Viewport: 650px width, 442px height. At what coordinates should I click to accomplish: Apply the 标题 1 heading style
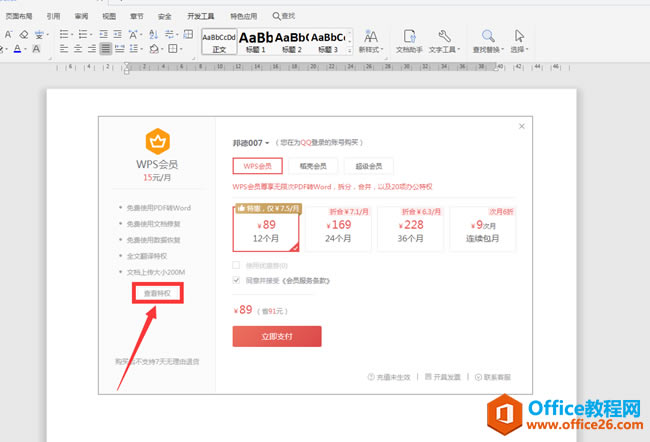click(x=255, y=41)
